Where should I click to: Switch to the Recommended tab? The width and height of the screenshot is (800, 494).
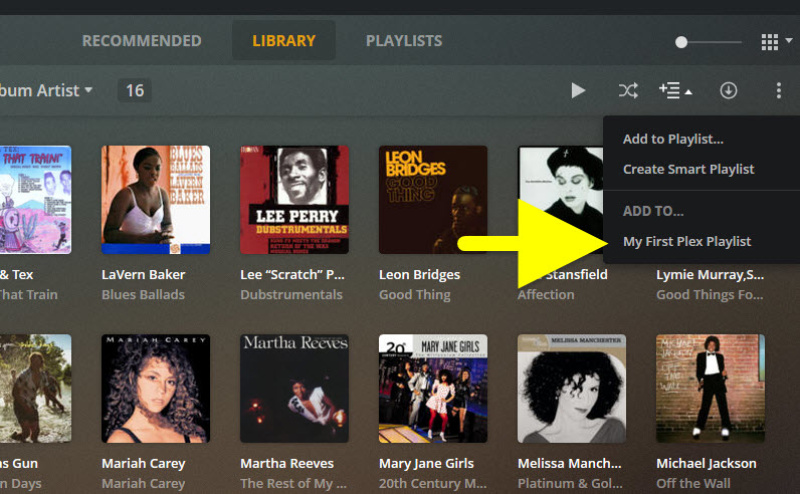[142, 41]
